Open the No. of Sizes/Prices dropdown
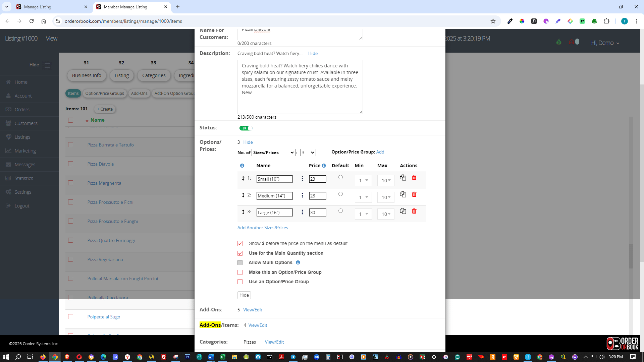The height and width of the screenshot is (362, 644). [273, 153]
